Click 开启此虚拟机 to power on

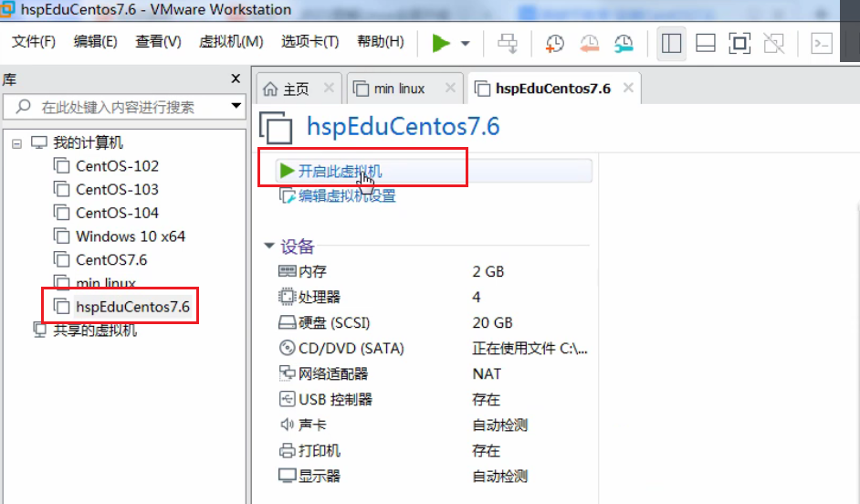pos(340,171)
